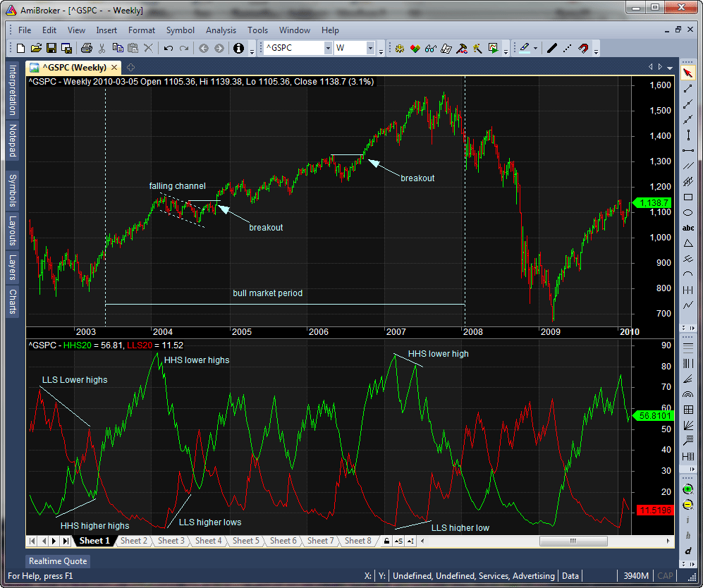Open the Analysis menu
The width and height of the screenshot is (703, 588).
pyautogui.click(x=221, y=30)
